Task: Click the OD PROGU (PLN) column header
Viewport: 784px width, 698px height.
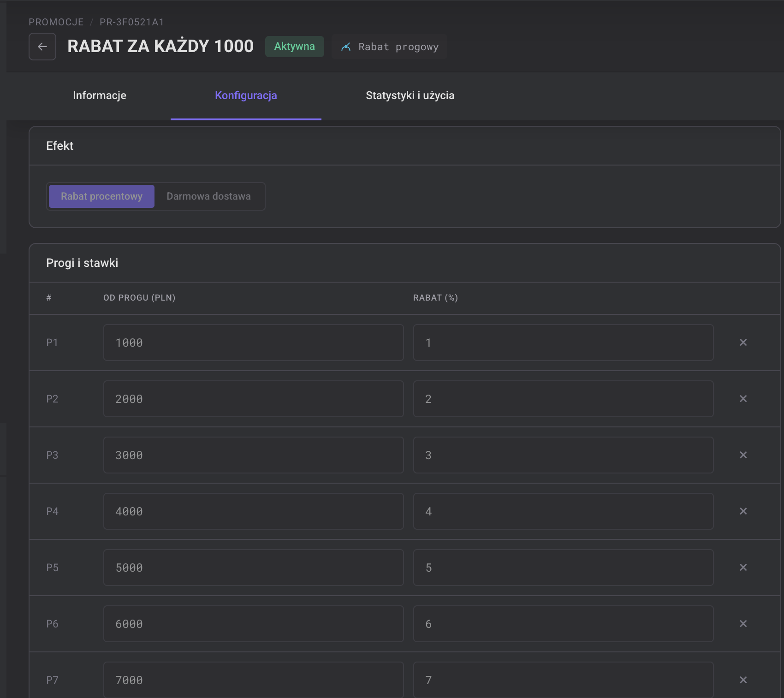Action: [139, 298]
